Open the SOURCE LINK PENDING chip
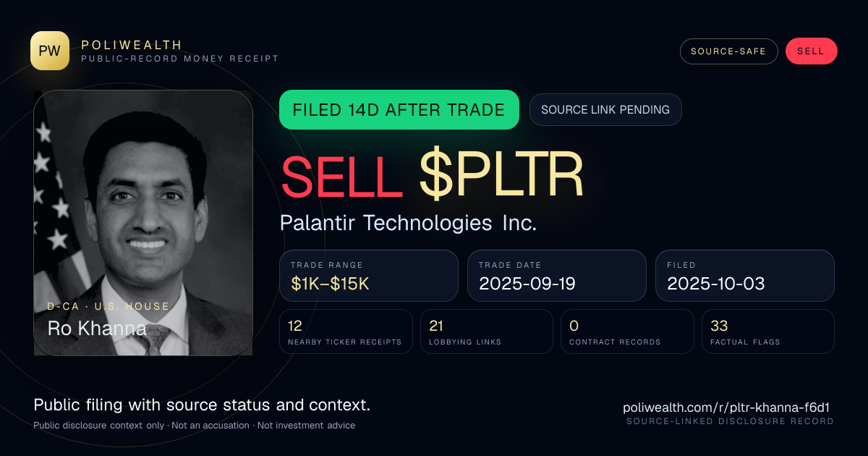Image resolution: width=868 pixels, height=456 pixels. [x=605, y=110]
